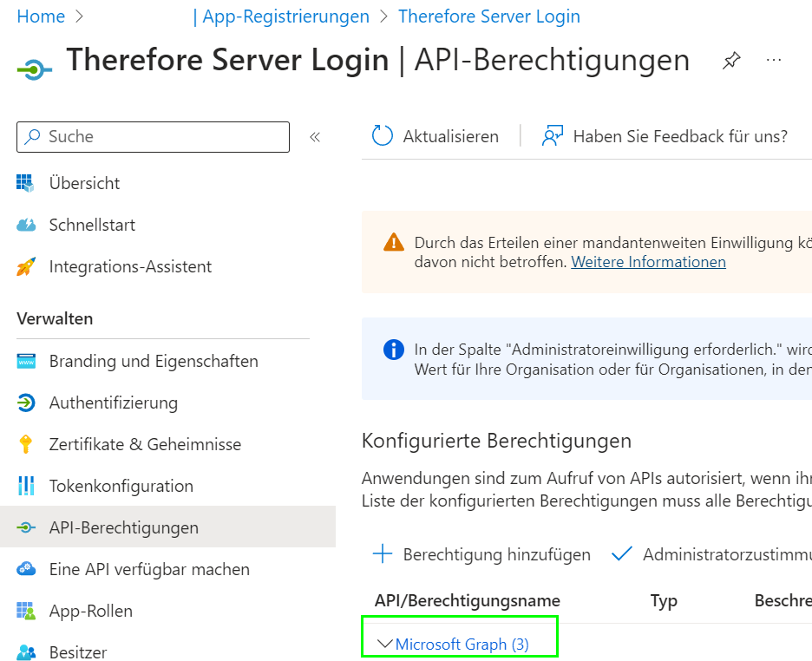812x661 pixels.
Task: Click the Administratorzustimmung checkmark icon
Action: point(621,553)
